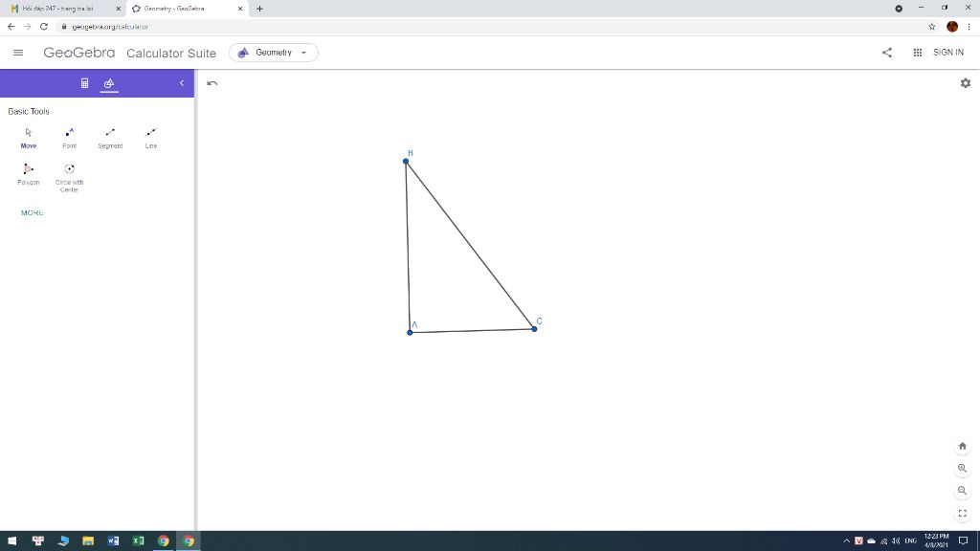Viewport: 980px width, 551px height.
Task: Click the GeoGebra logo
Action: tap(78, 53)
